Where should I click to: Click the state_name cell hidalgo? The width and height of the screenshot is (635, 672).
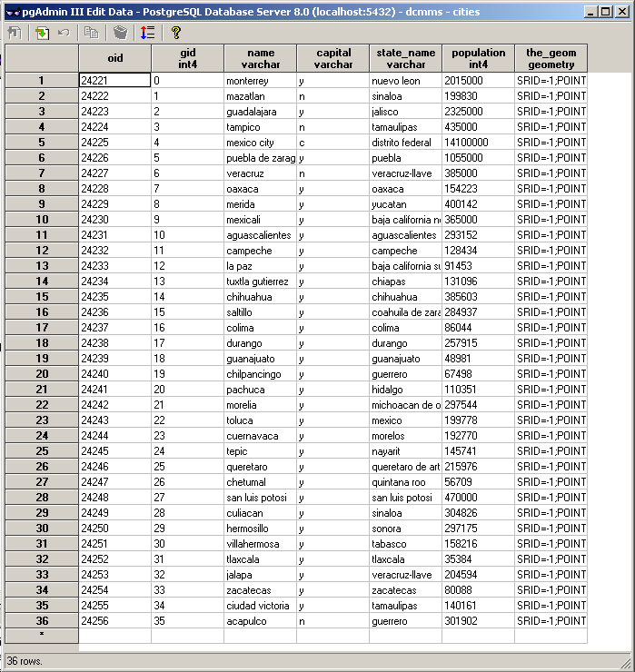405,390
